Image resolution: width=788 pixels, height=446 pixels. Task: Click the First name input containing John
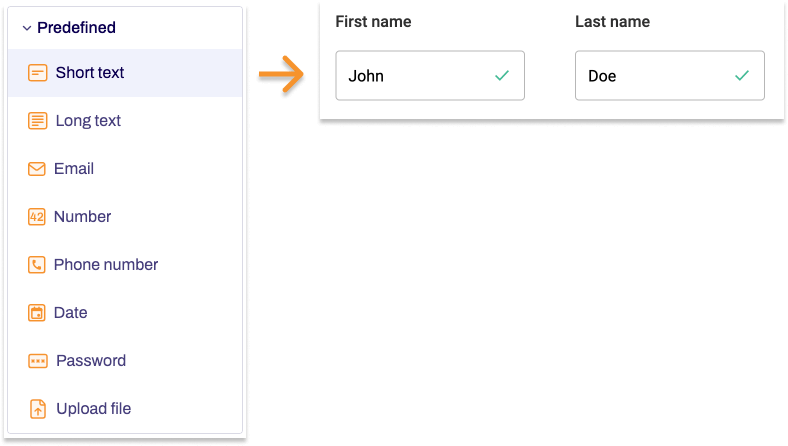(x=410, y=76)
